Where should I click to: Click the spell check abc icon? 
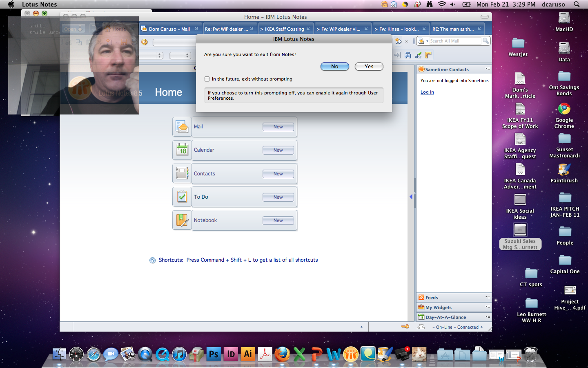click(x=418, y=55)
